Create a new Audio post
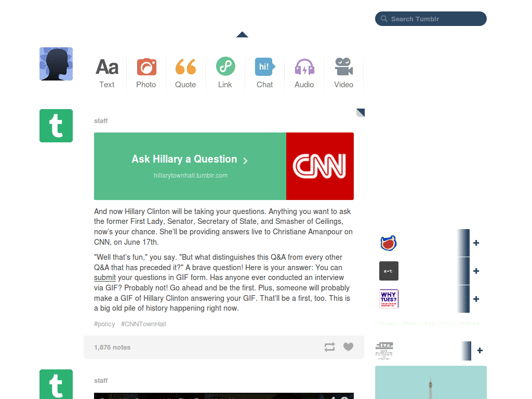Screen dimensions: 532x399 pyautogui.click(x=304, y=73)
